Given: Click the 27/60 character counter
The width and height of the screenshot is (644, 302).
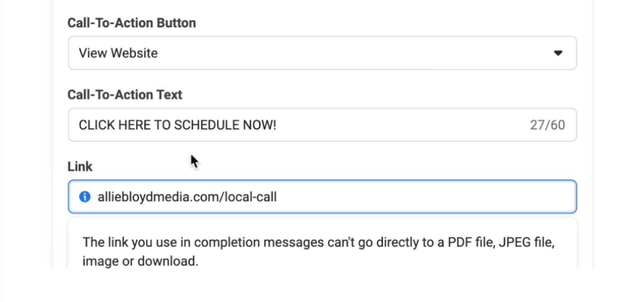Looking at the screenshot, I should click(547, 125).
